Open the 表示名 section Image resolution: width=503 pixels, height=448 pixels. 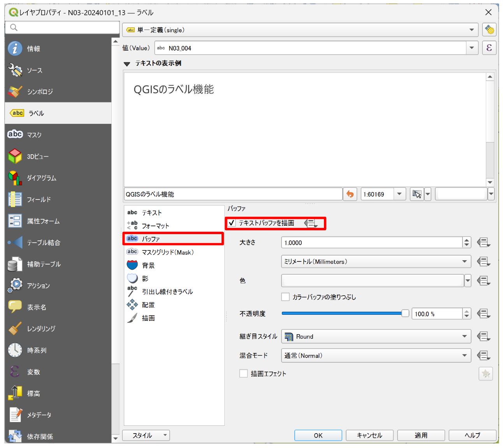point(58,307)
